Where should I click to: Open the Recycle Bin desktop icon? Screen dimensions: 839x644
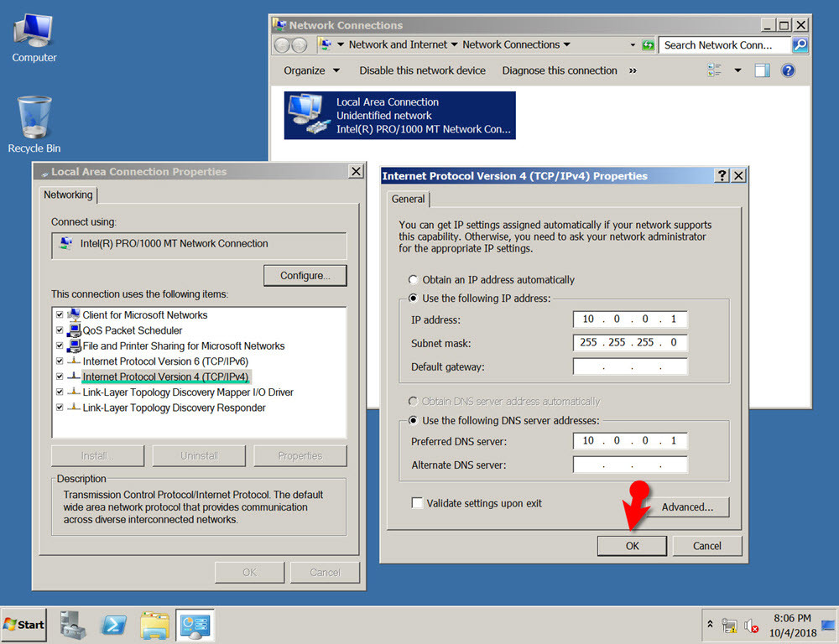[34, 125]
